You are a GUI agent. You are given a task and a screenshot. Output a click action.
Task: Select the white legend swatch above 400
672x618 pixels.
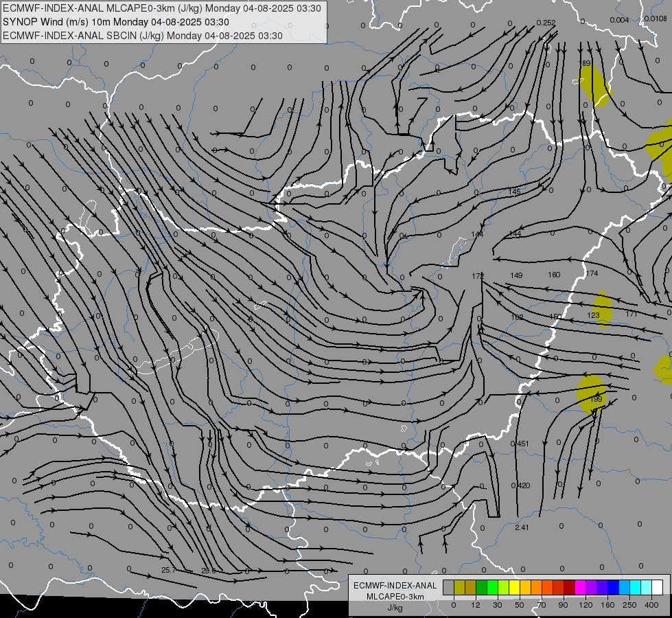click(658, 588)
